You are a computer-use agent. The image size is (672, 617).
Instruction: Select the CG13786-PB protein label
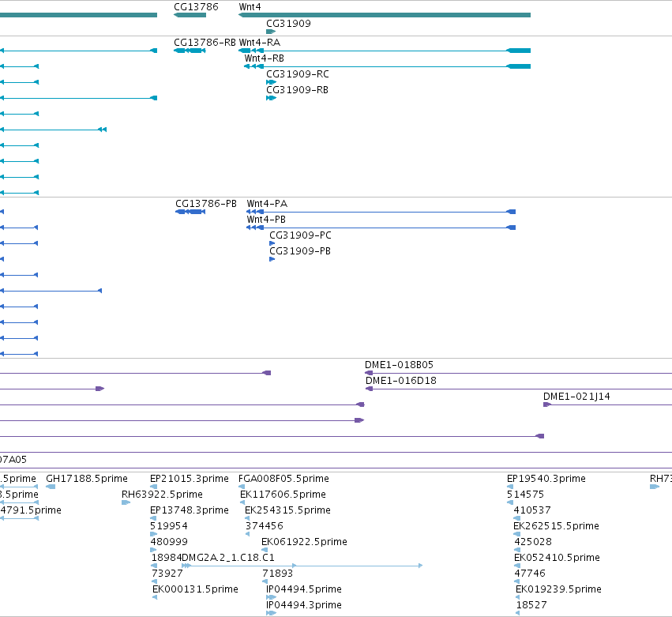click(206, 204)
